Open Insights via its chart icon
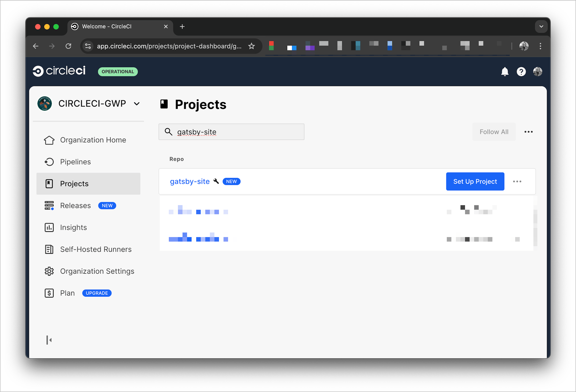Screen dimensions: 576x392 click(x=49, y=227)
